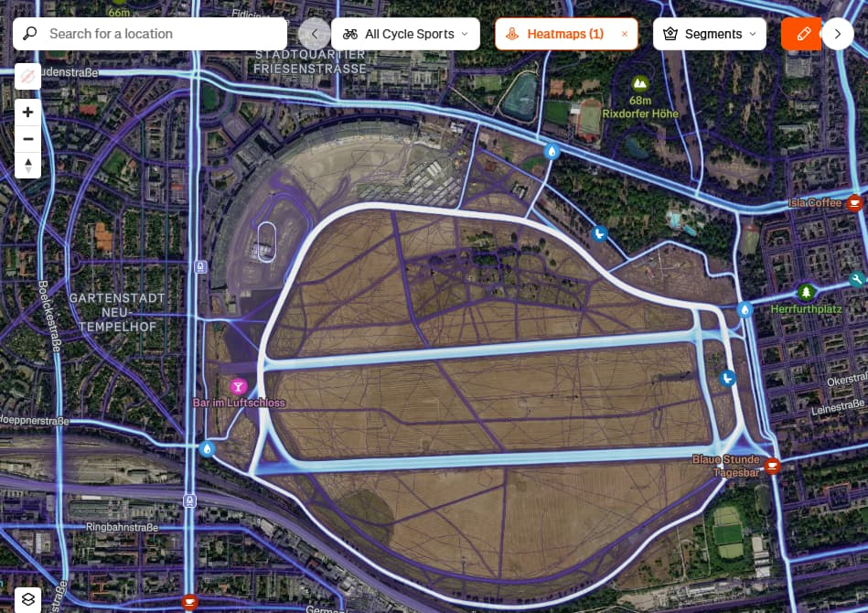868x613 pixels.
Task: Select the Bar im Luftschloss cocktail marker
Action: point(239,386)
